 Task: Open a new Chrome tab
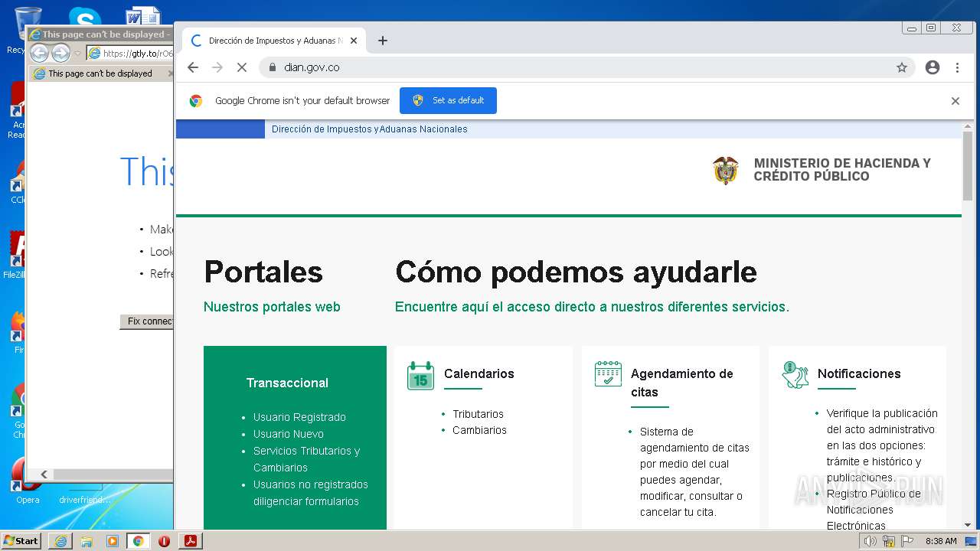(x=383, y=41)
